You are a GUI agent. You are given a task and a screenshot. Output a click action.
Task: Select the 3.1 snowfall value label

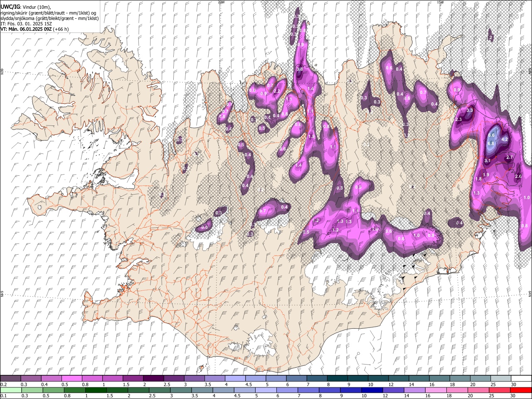pyautogui.click(x=488, y=161)
